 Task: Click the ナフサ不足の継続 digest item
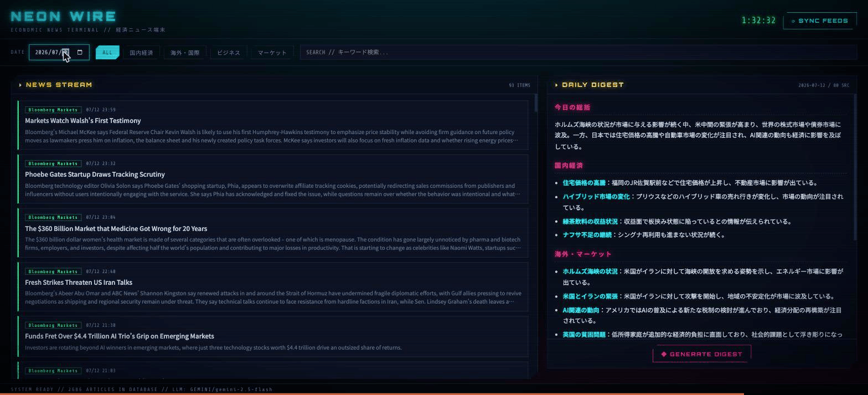pyautogui.click(x=587, y=235)
